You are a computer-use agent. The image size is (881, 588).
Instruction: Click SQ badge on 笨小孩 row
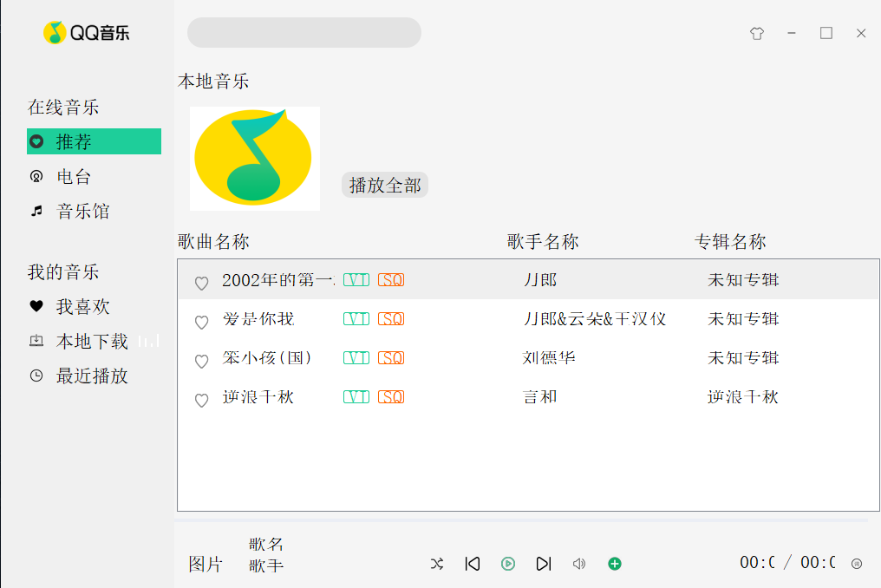coord(391,358)
